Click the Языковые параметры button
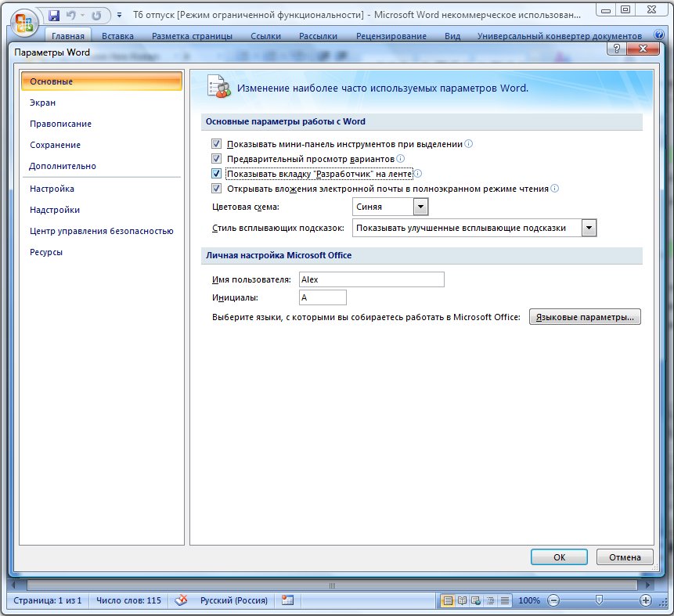The width and height of the screenshot is (674, 616). tap(585, 317)
